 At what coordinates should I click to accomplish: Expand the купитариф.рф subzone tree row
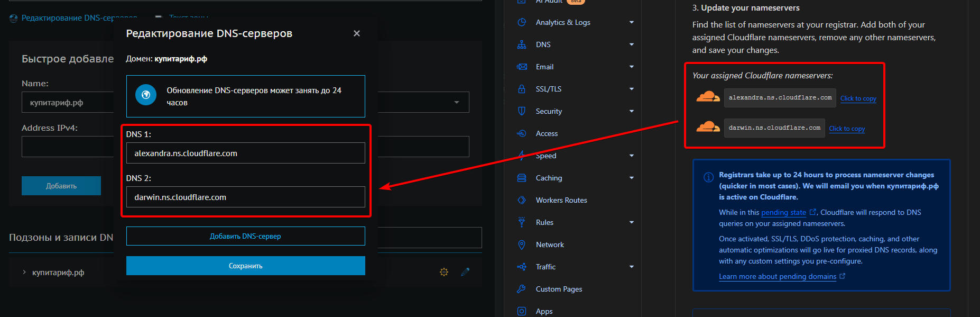24,272
